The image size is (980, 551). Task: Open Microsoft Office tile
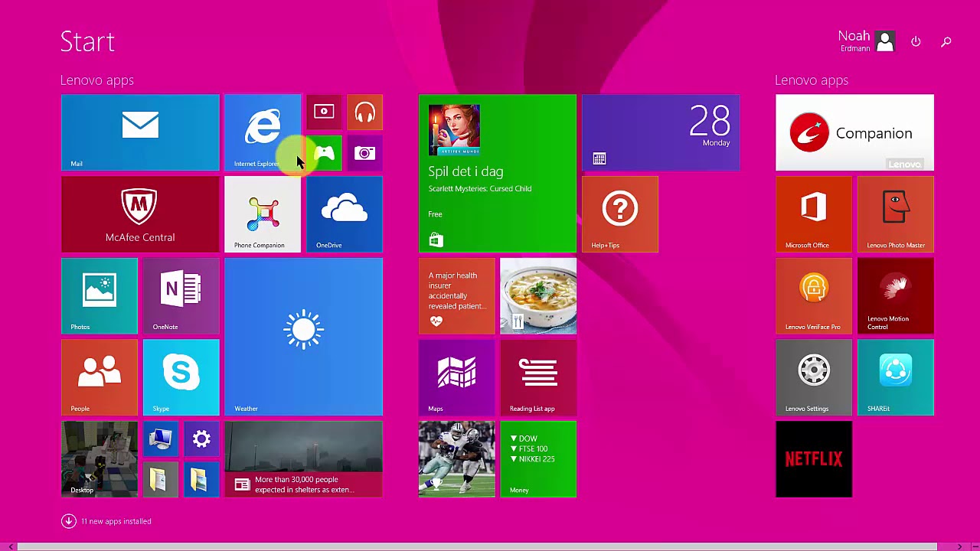(814, 214)
